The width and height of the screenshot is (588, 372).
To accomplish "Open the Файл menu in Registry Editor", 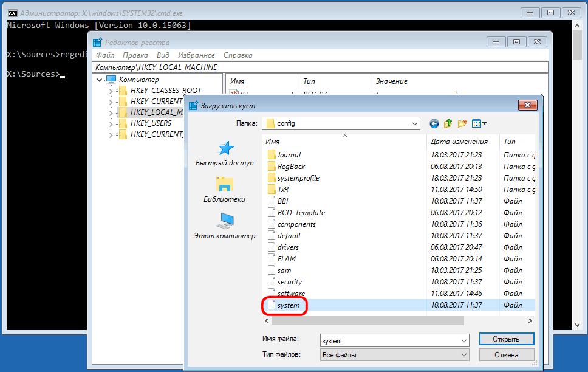I will click(x=105, y=55).
